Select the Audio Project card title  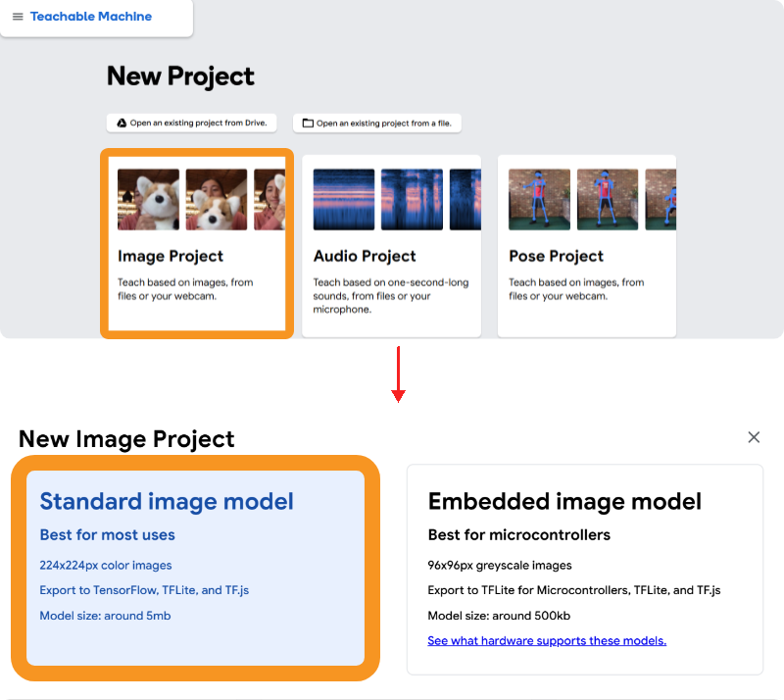point(365,256)
